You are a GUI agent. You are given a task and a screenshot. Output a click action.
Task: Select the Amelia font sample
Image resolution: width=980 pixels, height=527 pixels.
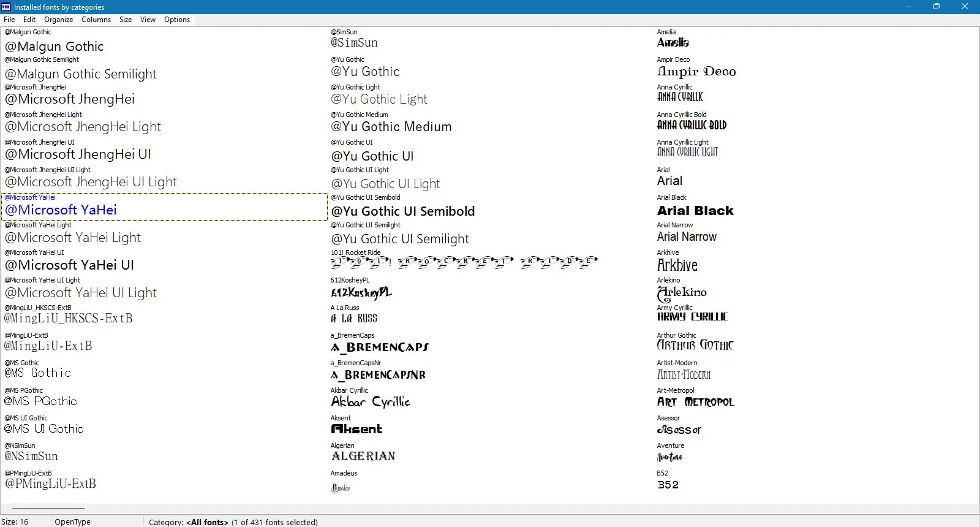[x=673, y=42]
